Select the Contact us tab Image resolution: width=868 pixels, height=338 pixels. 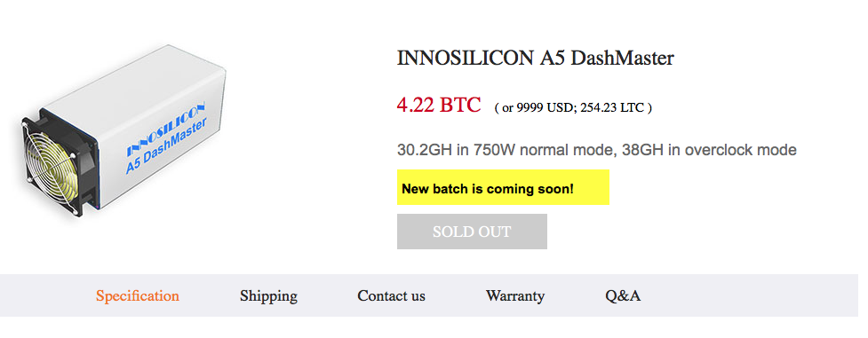tap(392, 296)
